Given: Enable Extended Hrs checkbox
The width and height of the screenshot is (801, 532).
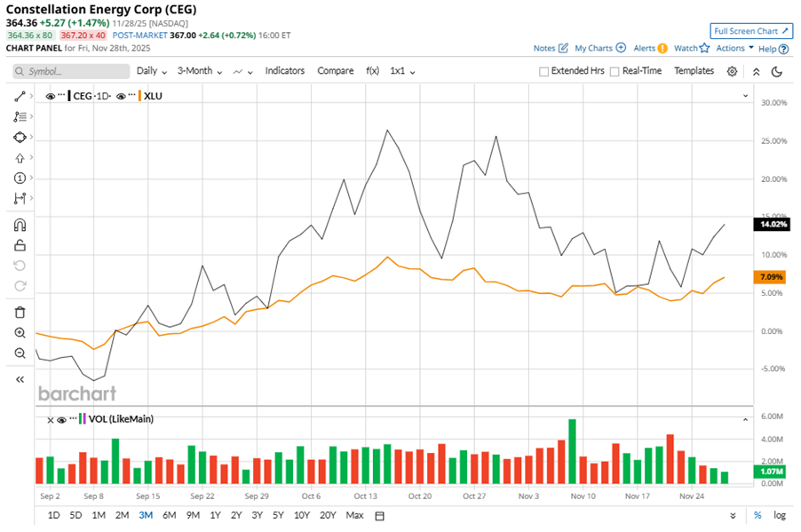Looking at the screenshot, I should click(x=544, y=72).
